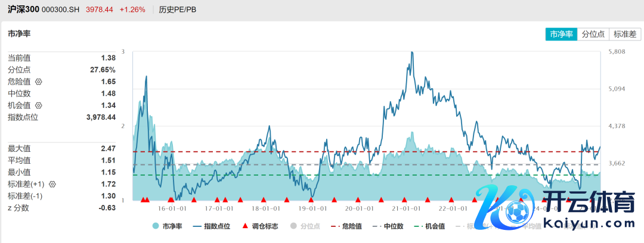Open the 历史PE/PB link
644x243 pixels.
(178, 10)
